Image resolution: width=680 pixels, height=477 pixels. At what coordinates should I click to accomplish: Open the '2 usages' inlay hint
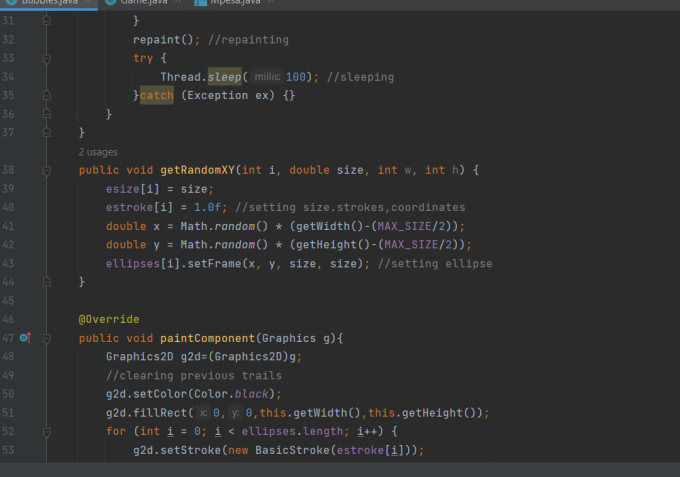(x=98, y=152)
